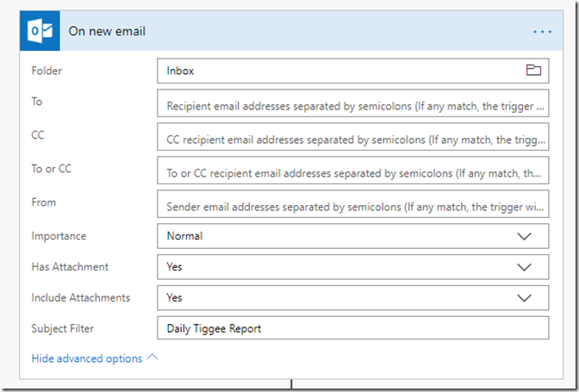Screen dimensions: 579x392
Task: Click the 'Subject Filter' label text
Action: 63,328
